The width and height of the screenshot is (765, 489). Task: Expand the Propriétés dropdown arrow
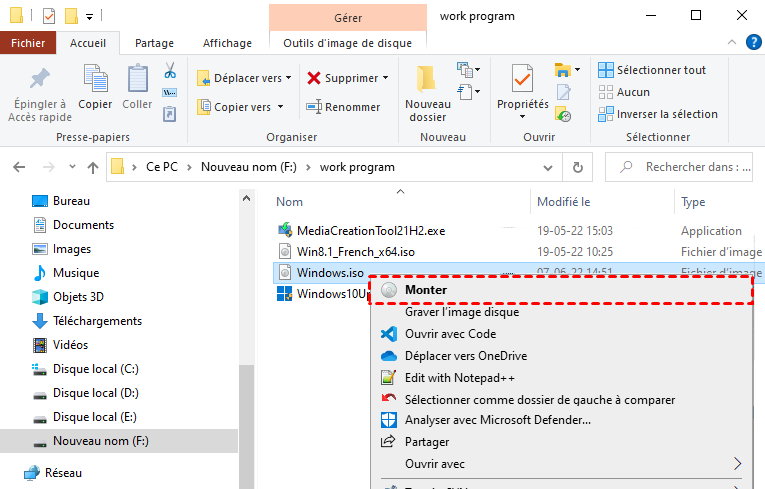point(523,117)
